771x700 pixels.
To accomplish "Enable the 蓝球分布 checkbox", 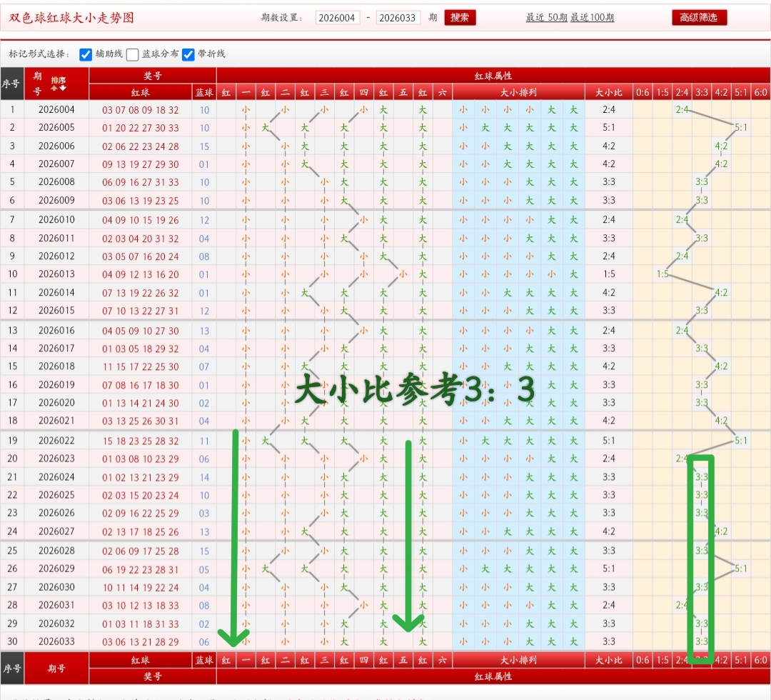I will pos(133,54).
